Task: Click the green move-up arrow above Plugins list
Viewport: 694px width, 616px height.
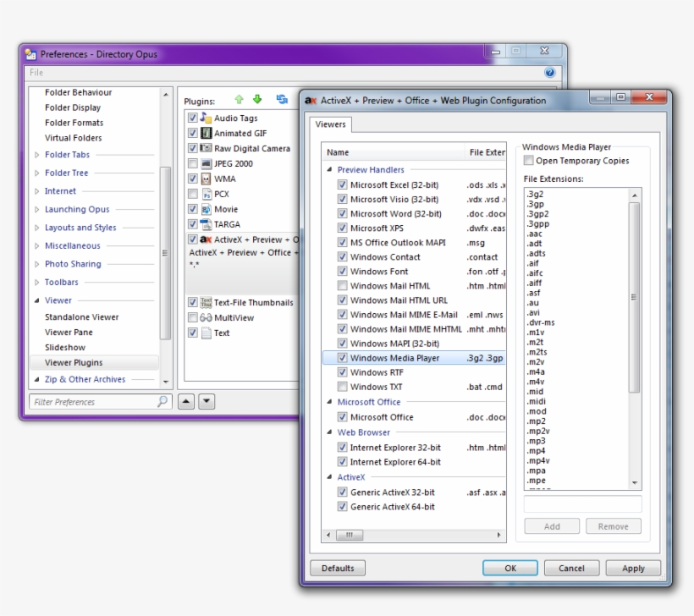Action: coord(239,100)
